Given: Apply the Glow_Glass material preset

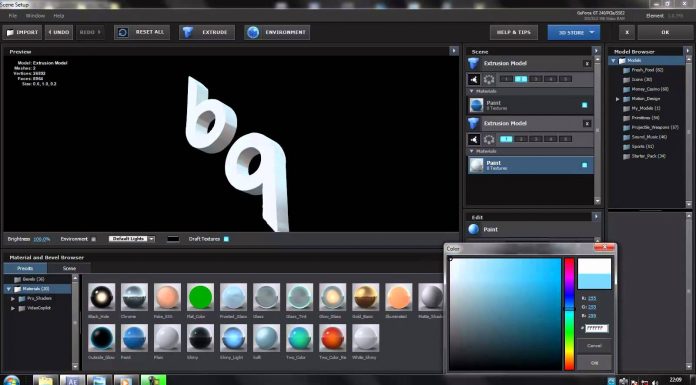Looking at the screenshot, I should [332, 297].
